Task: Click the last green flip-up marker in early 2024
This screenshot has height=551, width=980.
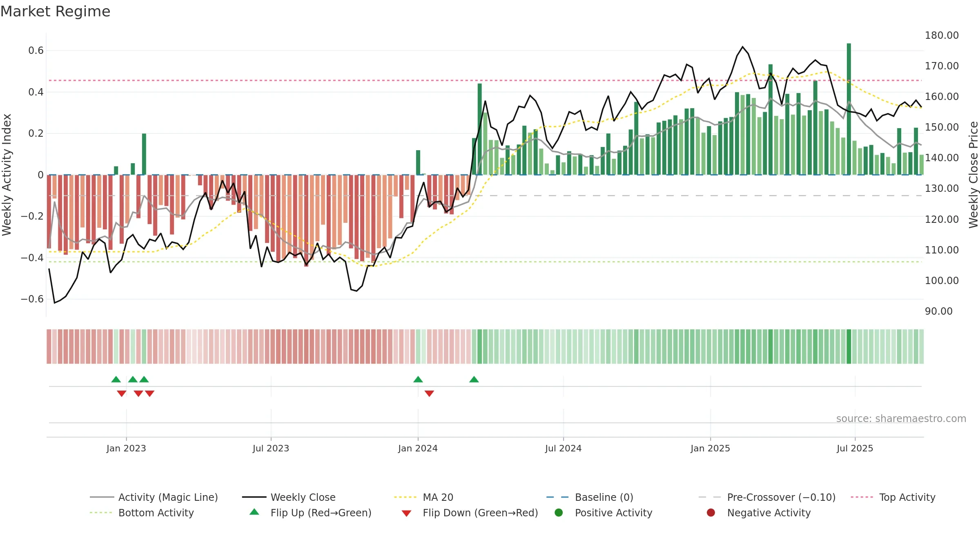Action: point(474,379)
